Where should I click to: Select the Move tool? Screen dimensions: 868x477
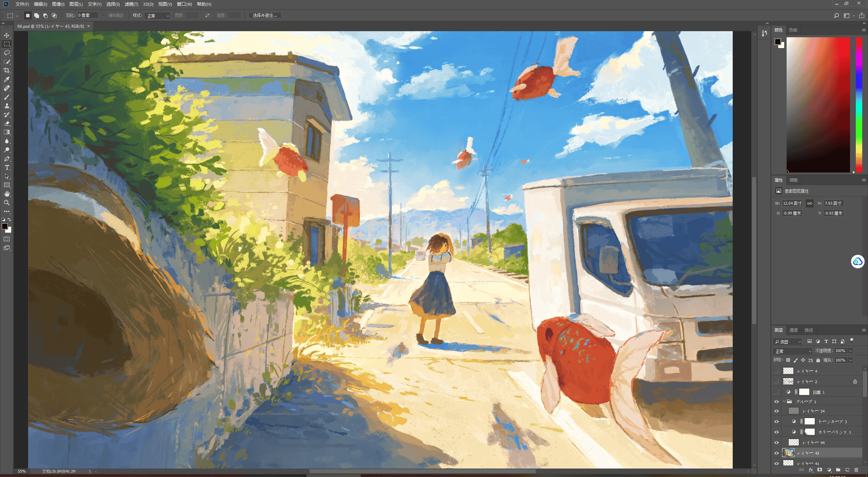click(7, 35)
